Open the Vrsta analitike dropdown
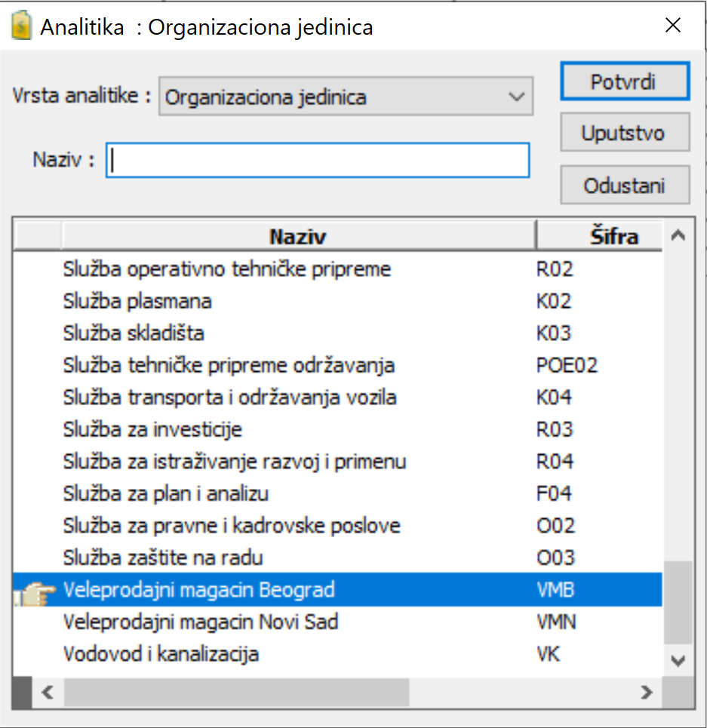 (x=346, y=97)
